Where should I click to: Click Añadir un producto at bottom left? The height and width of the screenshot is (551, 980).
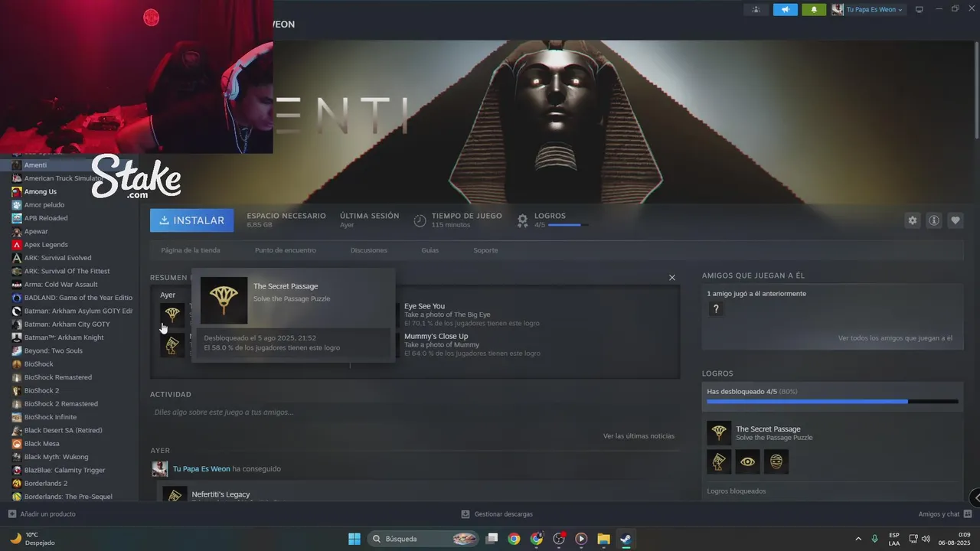[41, 514]
